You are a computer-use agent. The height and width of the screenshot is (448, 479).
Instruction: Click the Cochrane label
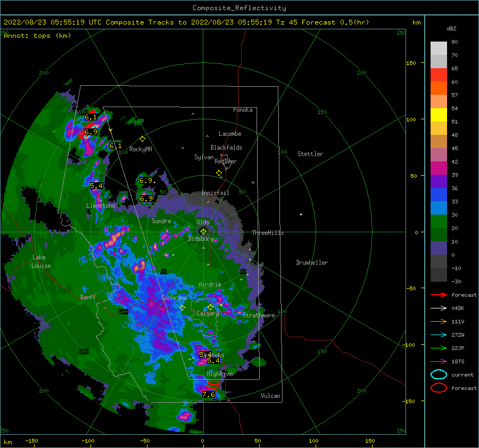174,298
